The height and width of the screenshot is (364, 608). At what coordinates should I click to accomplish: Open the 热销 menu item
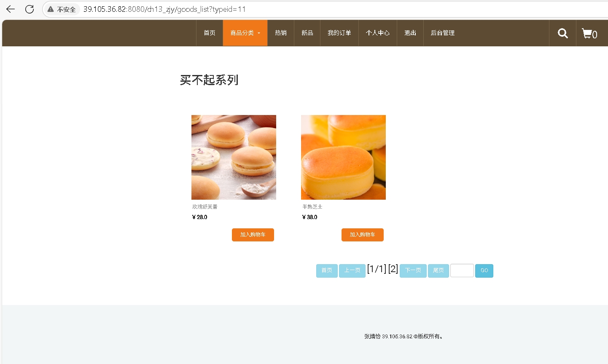[x=281, y=33]
